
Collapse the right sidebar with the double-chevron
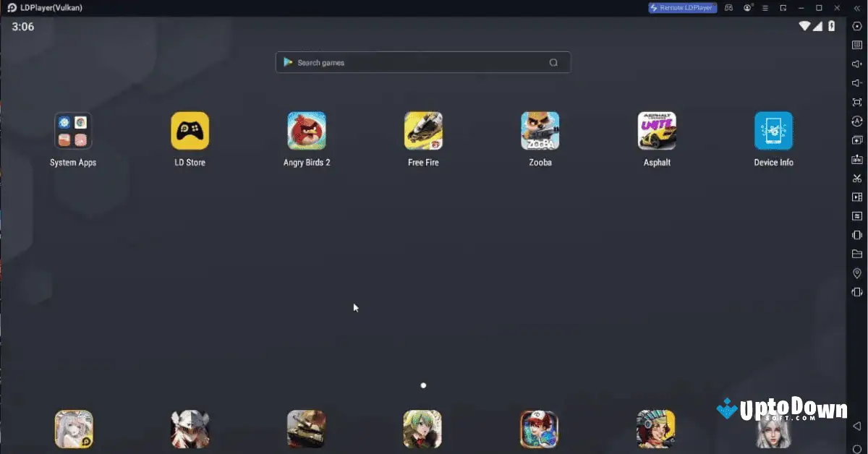[x=857, y=7]
